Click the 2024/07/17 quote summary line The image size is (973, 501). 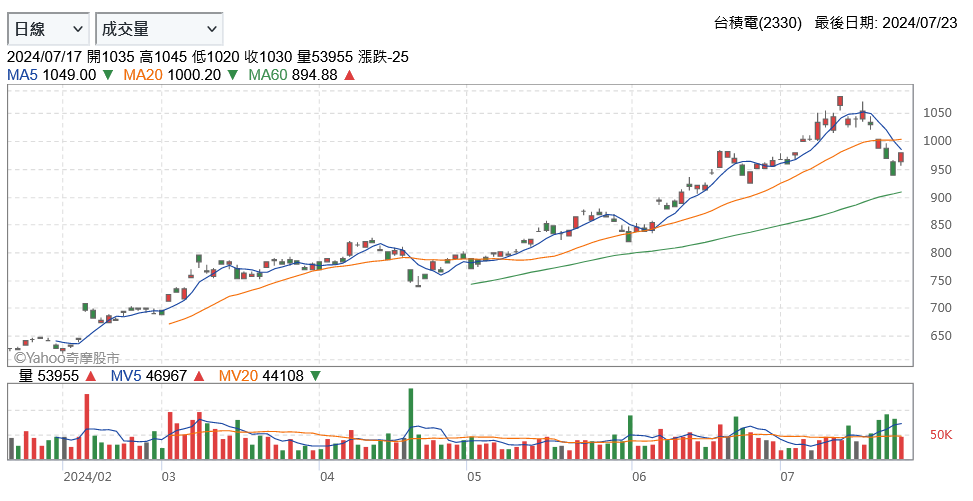(x=208, y=57)
